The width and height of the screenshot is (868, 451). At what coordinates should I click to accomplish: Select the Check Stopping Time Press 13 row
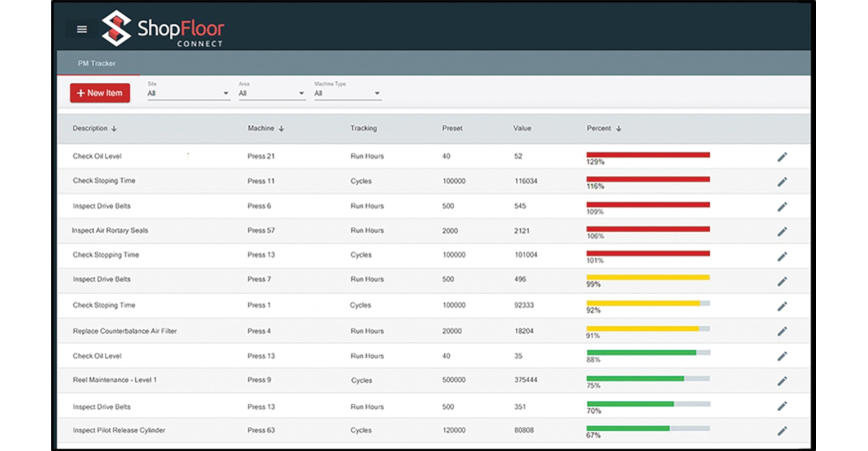pyautogui.click(x=106, y=255)
